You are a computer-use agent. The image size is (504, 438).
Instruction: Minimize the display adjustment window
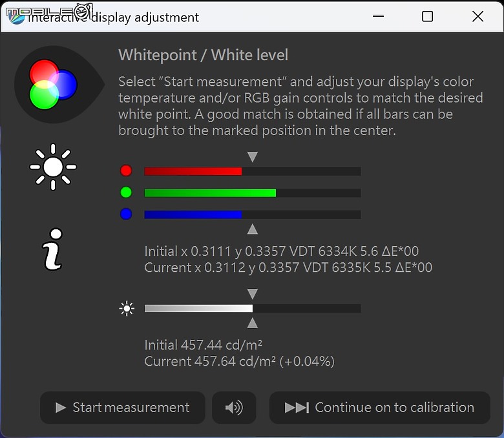pos(378,16)
